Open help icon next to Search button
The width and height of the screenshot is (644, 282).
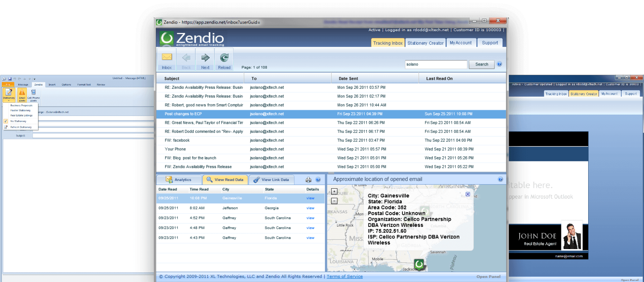499,64
